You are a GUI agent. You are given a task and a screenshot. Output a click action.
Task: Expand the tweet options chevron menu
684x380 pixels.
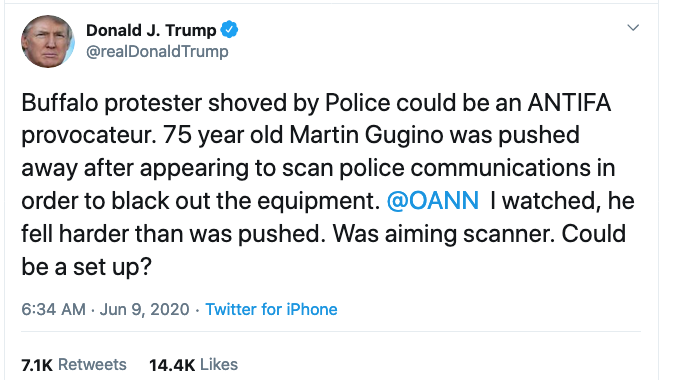[x=633, y=28]
